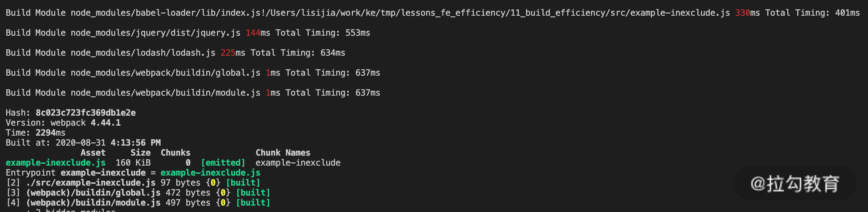Viewport: 868px width, 212px height.
Task: Click the red 144ms jquery build time
Action: [x=253, y=33]
